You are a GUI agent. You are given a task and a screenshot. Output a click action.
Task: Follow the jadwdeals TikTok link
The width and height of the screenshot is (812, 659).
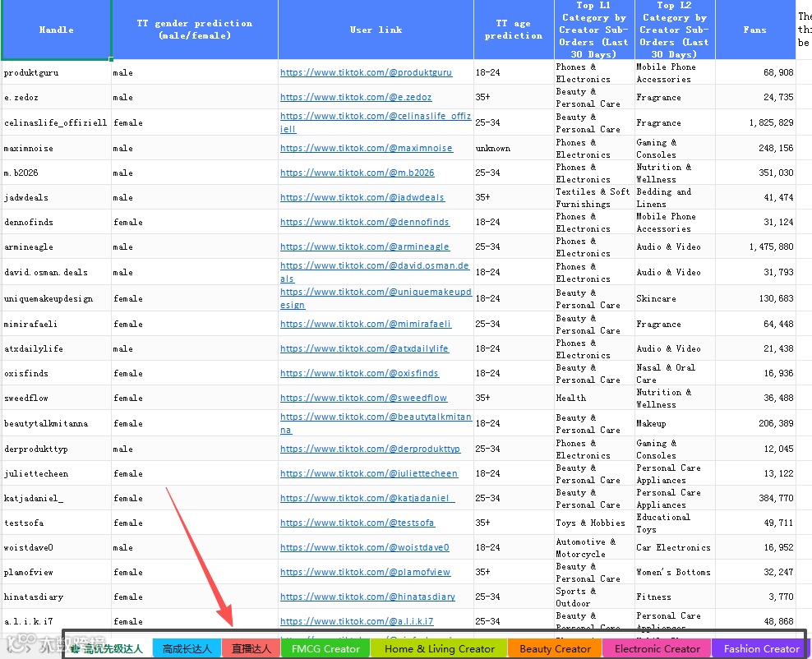pos(362,197)
